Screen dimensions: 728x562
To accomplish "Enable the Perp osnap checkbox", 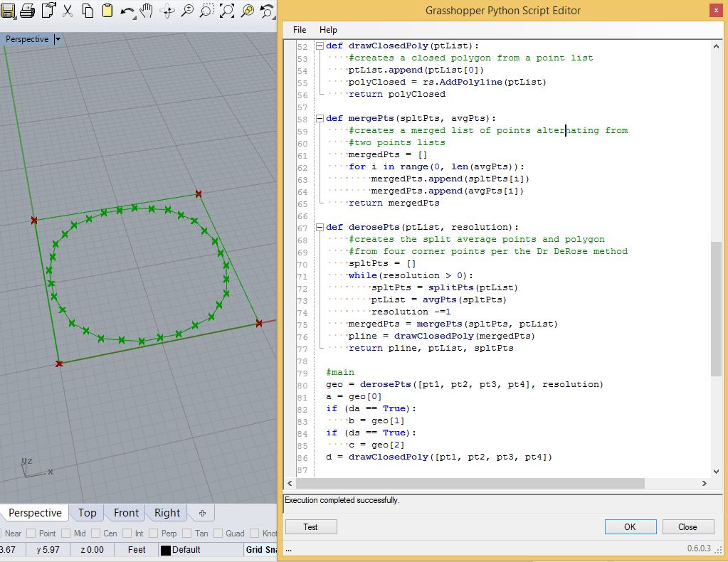I will [154, 534].
